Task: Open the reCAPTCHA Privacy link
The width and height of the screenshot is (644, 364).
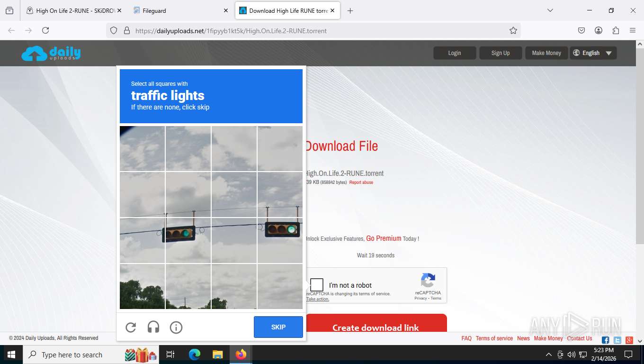Action: (420, 299)
